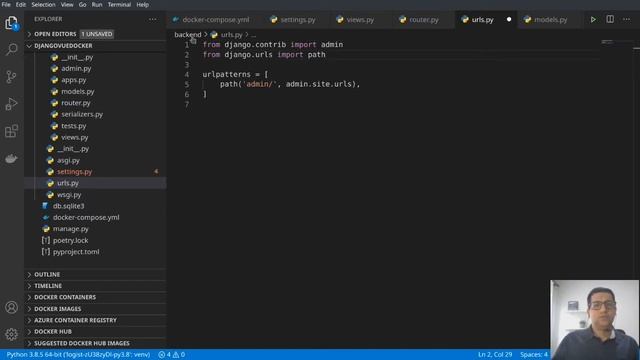
Task: Select urls.py in the explorer tree
Action: coord(68,183)
